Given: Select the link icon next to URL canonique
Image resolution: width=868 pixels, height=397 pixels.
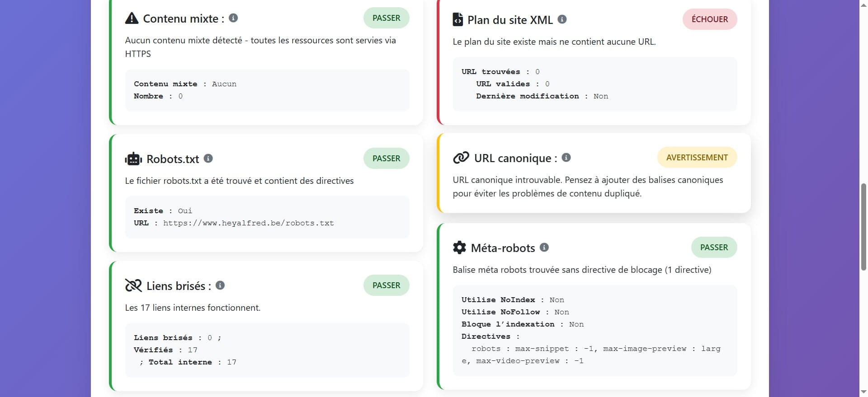Looking at the screenshot, I should click(x=460, y=158).
